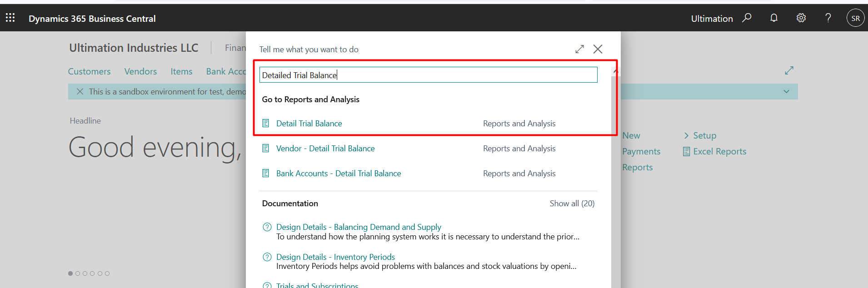Open Detail Trial Balance report
This screenshot has width=868, height=288.
(309, 123)
